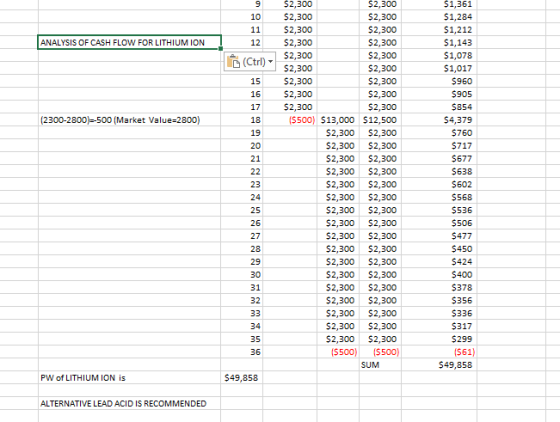Select the $1,284 cell in year 10 row

point(439,17)
